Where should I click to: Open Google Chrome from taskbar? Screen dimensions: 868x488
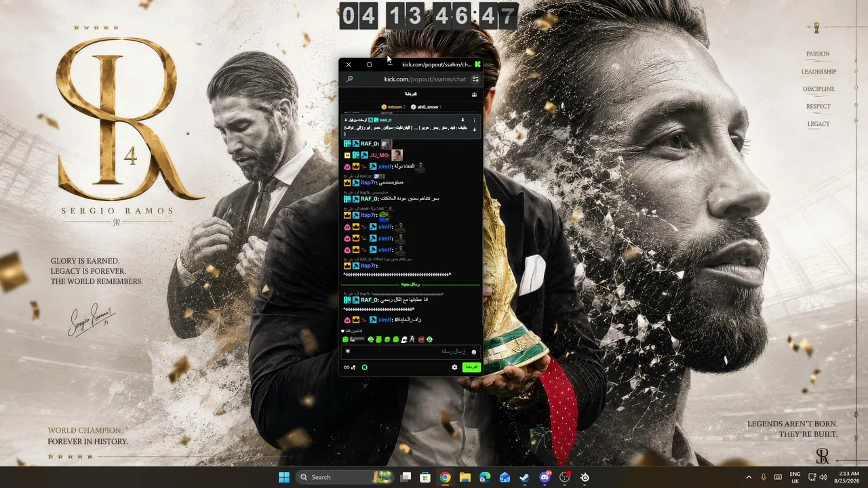coord(445,477)
